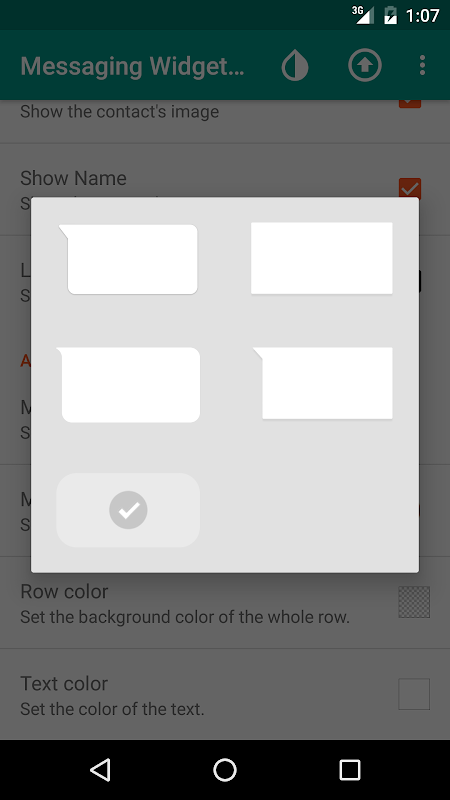Choose square bubble with corner tail
The image size is (450, 800).
click(x=322, y=383)
